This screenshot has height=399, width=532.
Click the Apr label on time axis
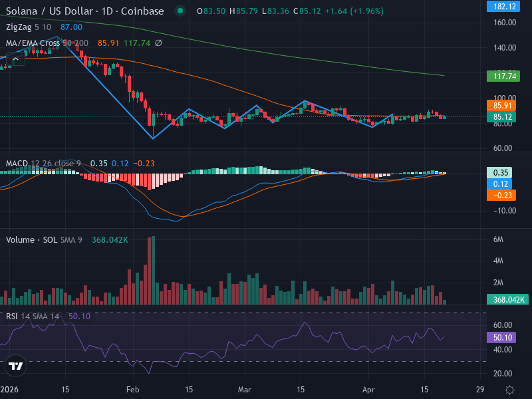point(368,390)
